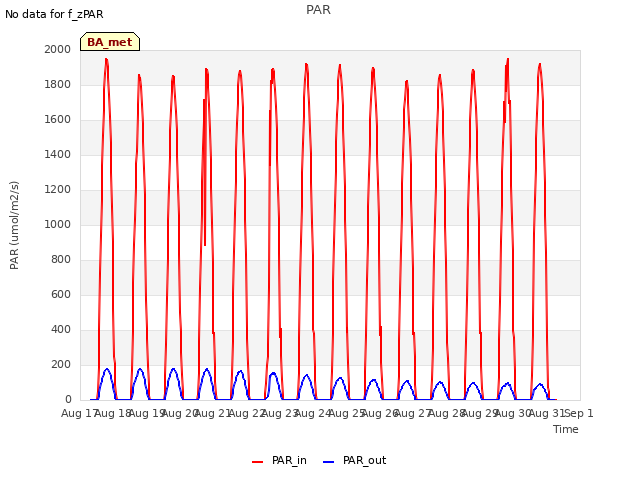Click the 1800 y-axis tick label
This screenshot has height=480, width=640.
58,84
